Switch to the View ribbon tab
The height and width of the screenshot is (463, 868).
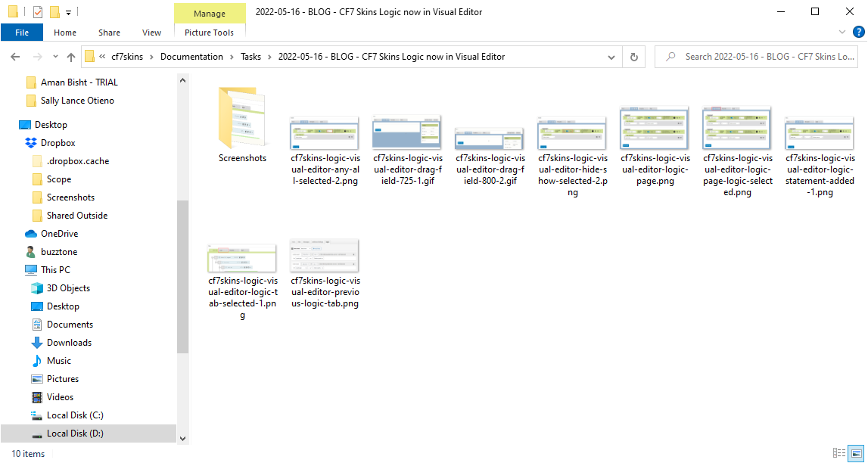click(x=151, y=33)
